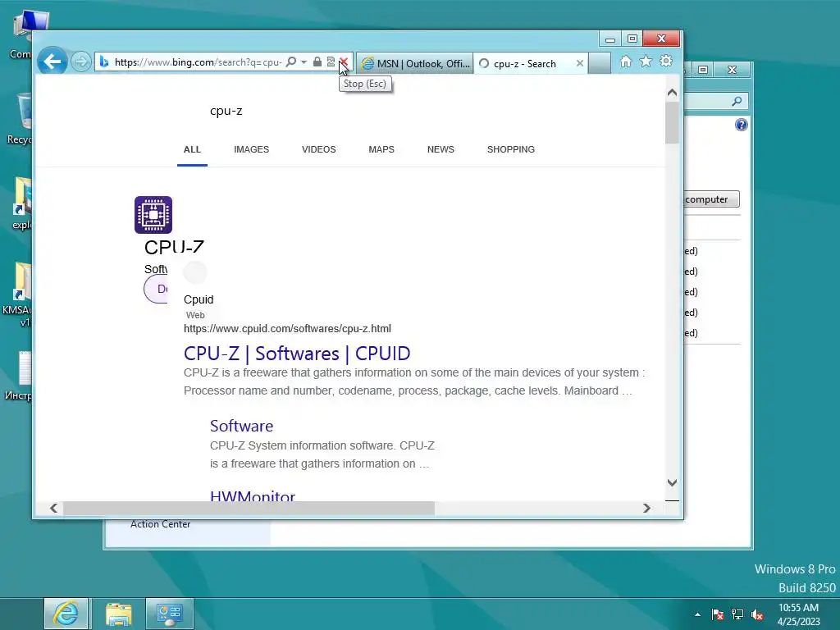Open Favorites star icon
The width and height of the screenshot is (840, 630).
pyautogui.click(x=646, y=62)
